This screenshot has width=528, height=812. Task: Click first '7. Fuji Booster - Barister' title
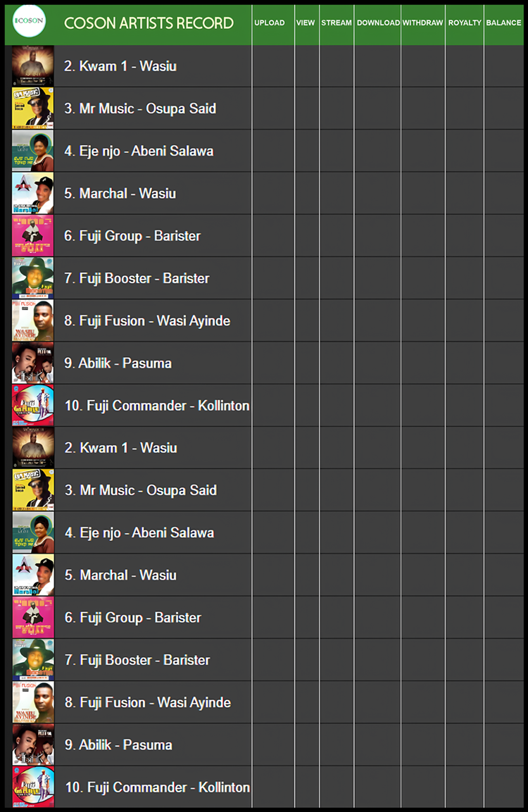click(x=137, y=278)
